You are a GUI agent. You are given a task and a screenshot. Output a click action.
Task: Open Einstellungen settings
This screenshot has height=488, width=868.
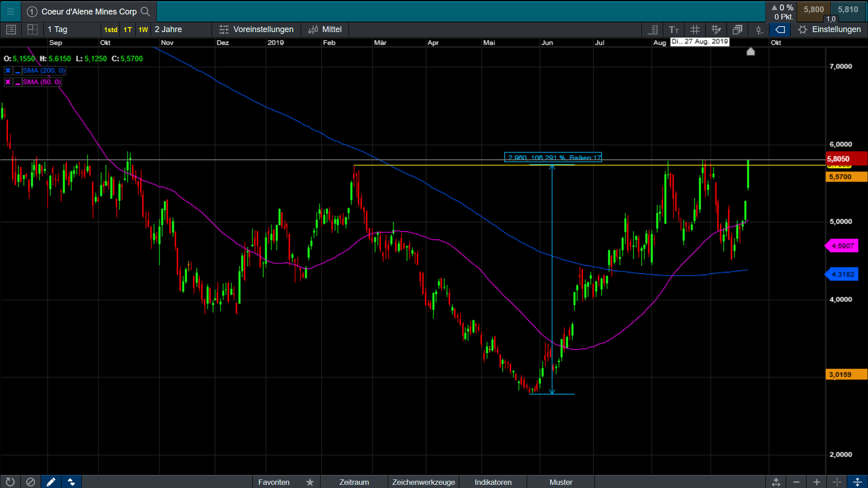tap(830, 30)
